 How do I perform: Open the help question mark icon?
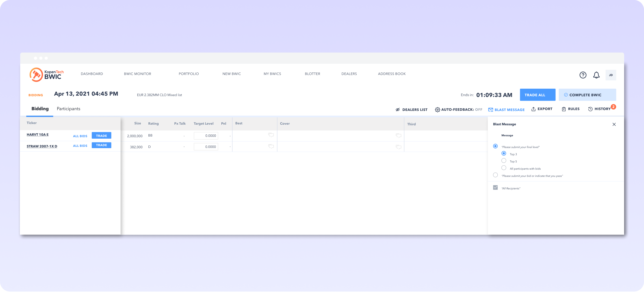coord(583,75)
